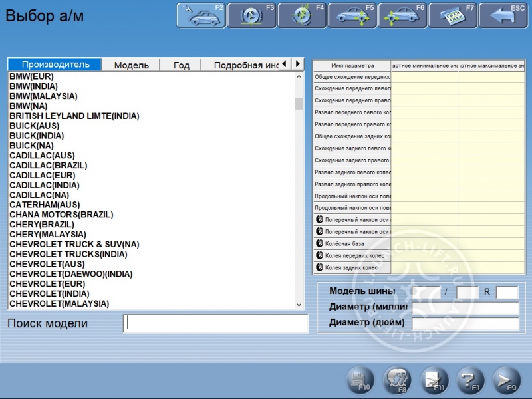Switch to the Год tab
Screen dimensions: 532x399
point(181,65)
